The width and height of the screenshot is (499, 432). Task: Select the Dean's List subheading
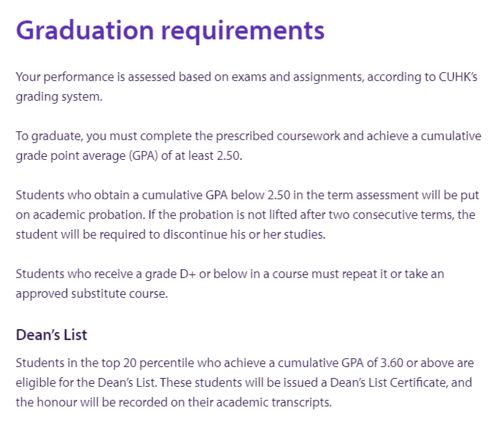pos(51,335)
